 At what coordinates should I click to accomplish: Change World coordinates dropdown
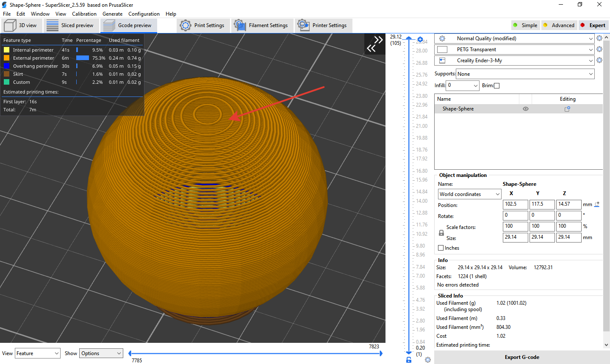point(469,194)
